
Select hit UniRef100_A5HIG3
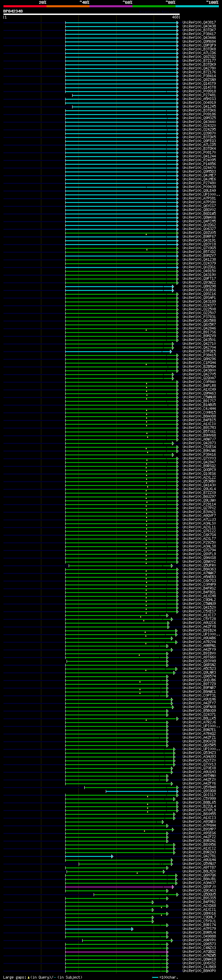pos(199,99)
